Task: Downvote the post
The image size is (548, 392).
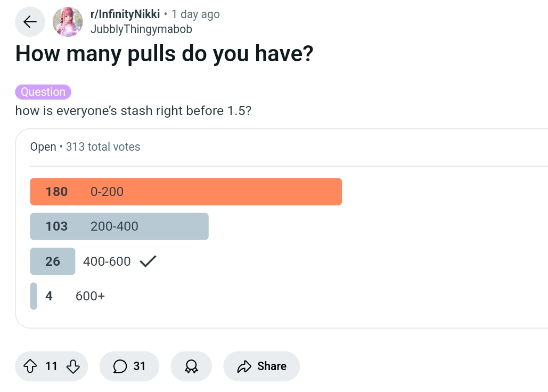Action: click(73, 366)
